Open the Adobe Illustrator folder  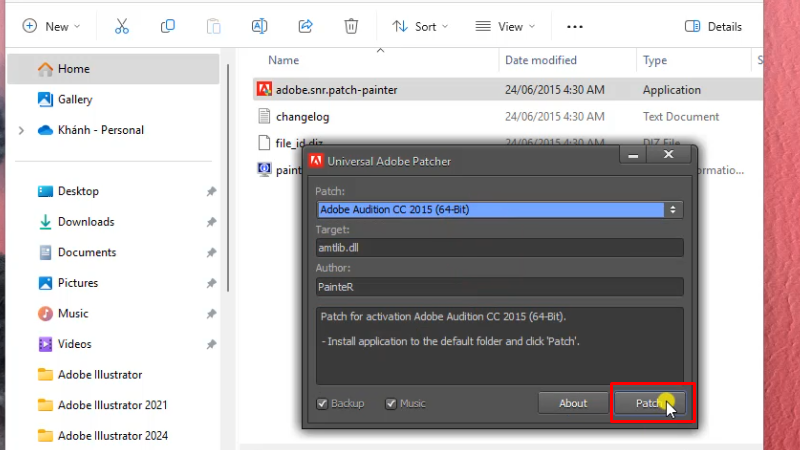click(x=100, y=375)
